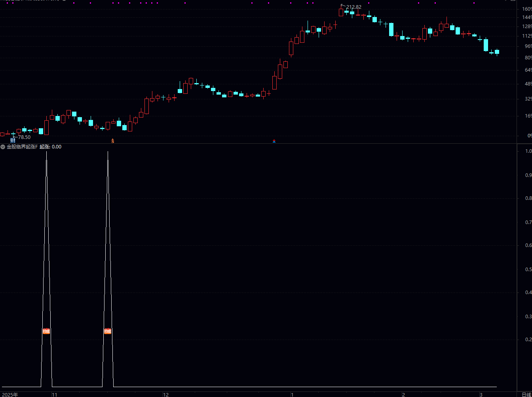532x397 pixels.
Task: Click the 78.50 low price label
Action: (25, 137)
